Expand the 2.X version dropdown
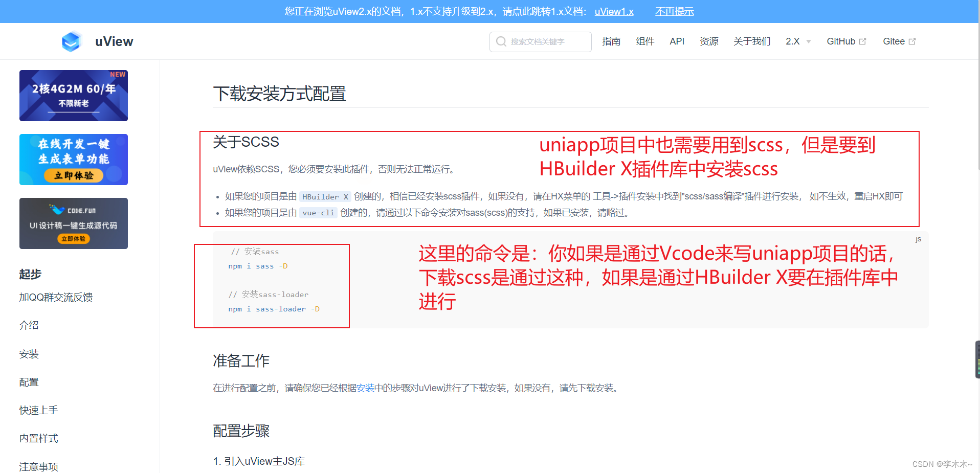This screenshot has height=473, width=980. click(x=798, y=41)
